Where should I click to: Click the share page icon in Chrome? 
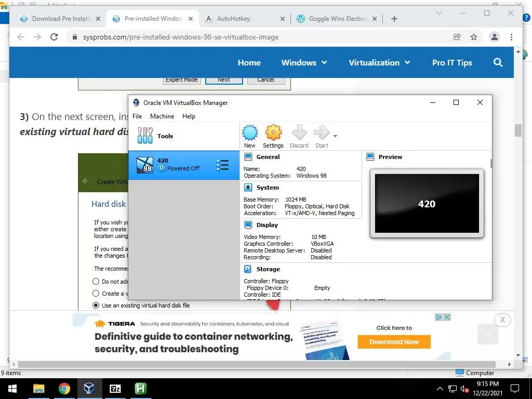tap(457, 37)
